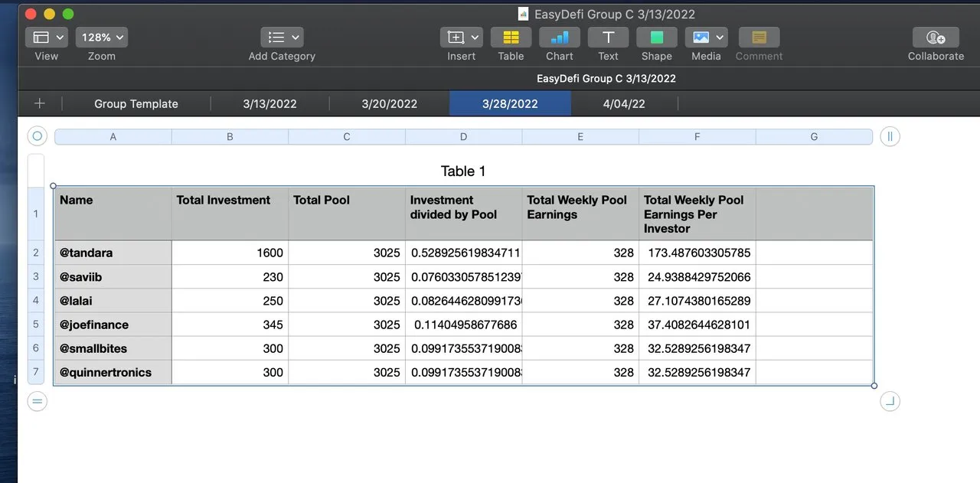Select column E header

(580, 136)
